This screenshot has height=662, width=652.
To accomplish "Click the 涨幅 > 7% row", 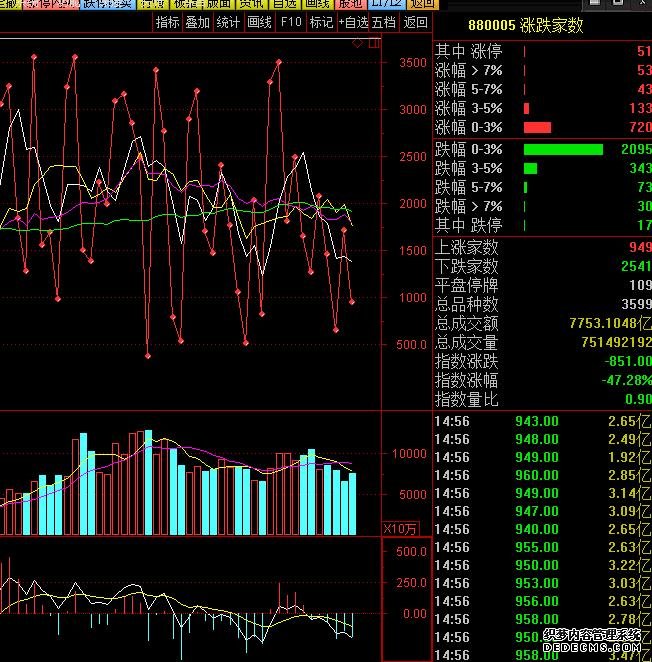I will 543,70.
